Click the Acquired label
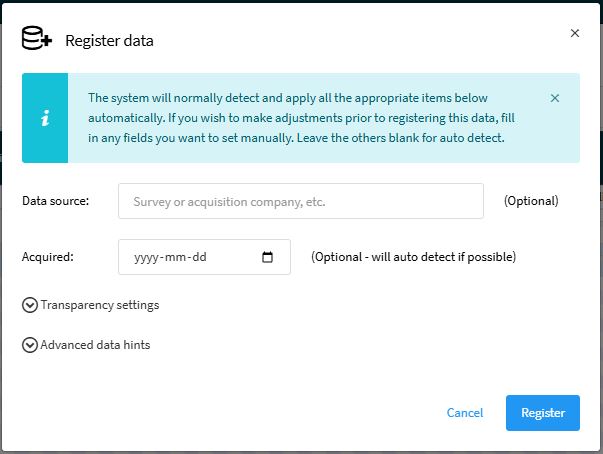This screenshot has height=454, width=603. (x=48, y=256)
